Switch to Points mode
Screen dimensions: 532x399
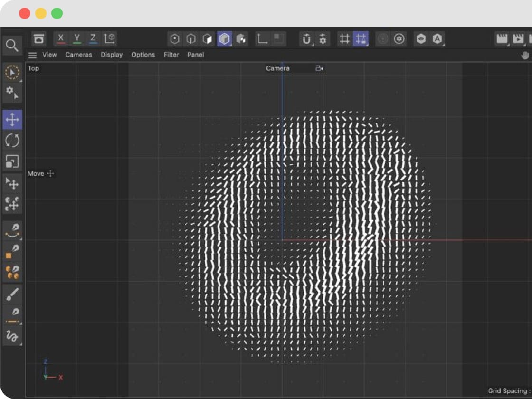175,39
